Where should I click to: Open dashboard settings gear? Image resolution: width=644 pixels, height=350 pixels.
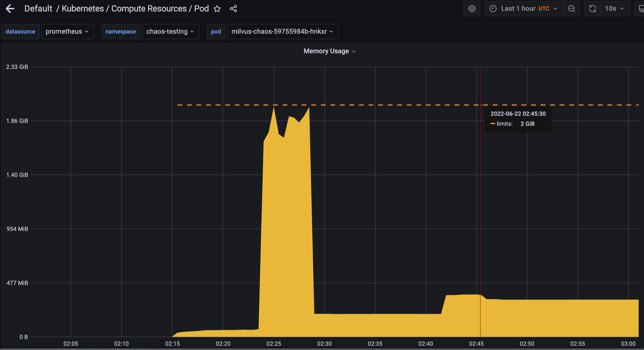pos(472,9)
